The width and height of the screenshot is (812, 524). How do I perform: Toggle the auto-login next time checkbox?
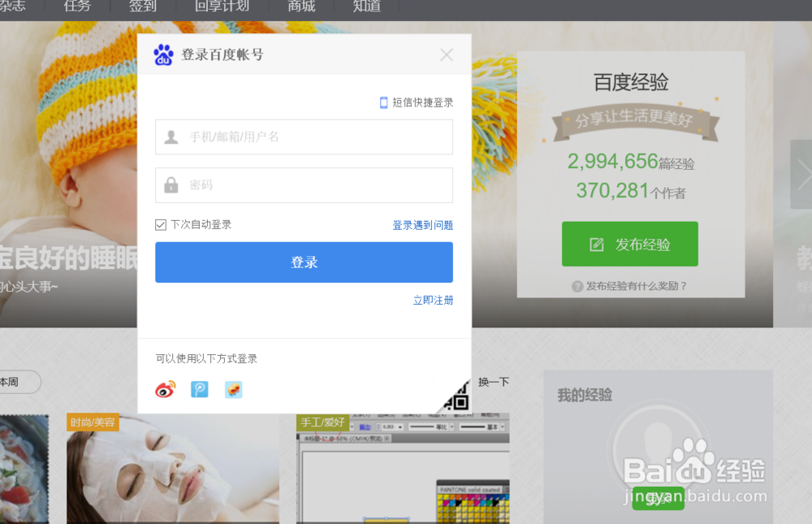click(x=161, y=224)
